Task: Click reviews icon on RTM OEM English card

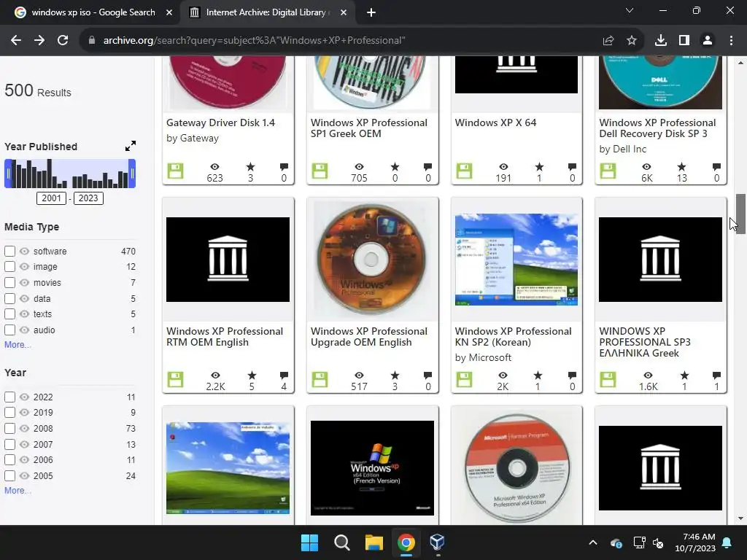Action: tap(284, 376)
